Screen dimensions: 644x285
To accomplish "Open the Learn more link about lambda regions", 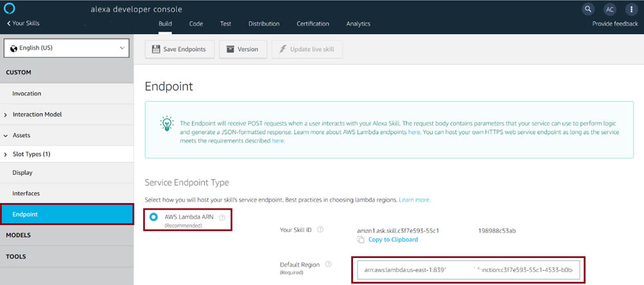I will 414,200.
